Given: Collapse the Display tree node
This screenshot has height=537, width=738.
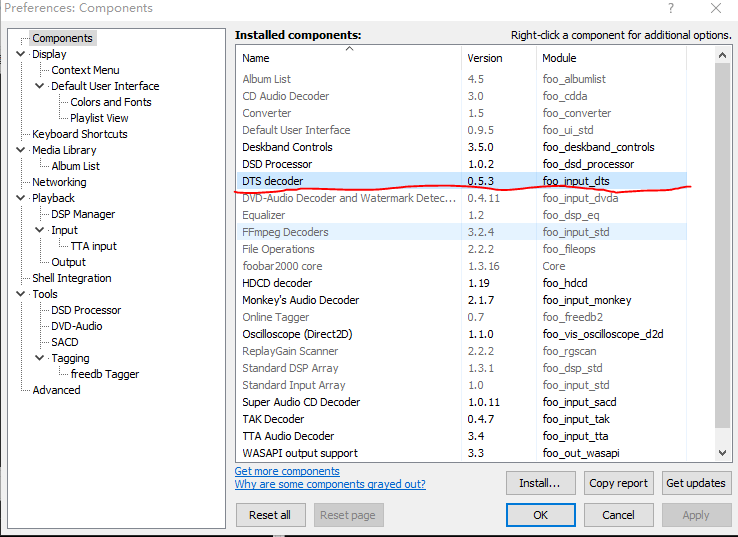Looking at the screenshot, I should click(x=23, y=54).
